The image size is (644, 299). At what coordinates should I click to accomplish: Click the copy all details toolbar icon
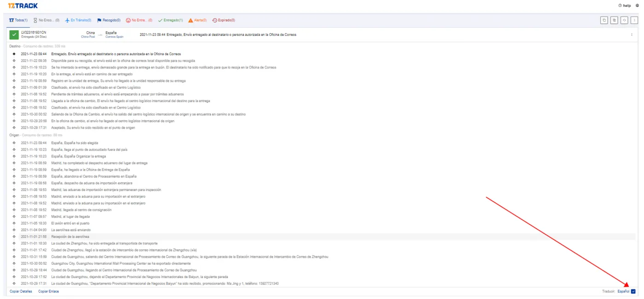click(x=614, y=20)
